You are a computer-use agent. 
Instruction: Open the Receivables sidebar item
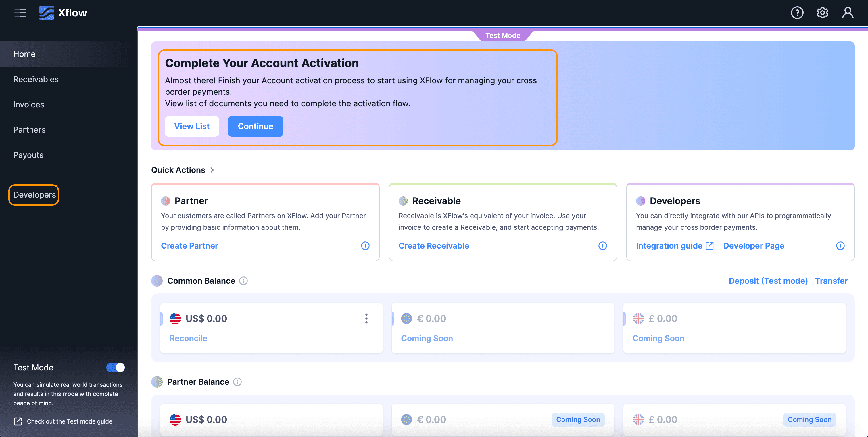(x=36, y=79)
